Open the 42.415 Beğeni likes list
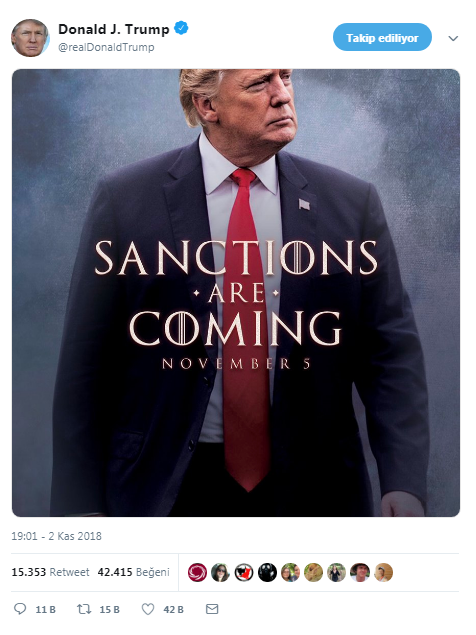Screen dimensions: 476x635 coord(133,572)
